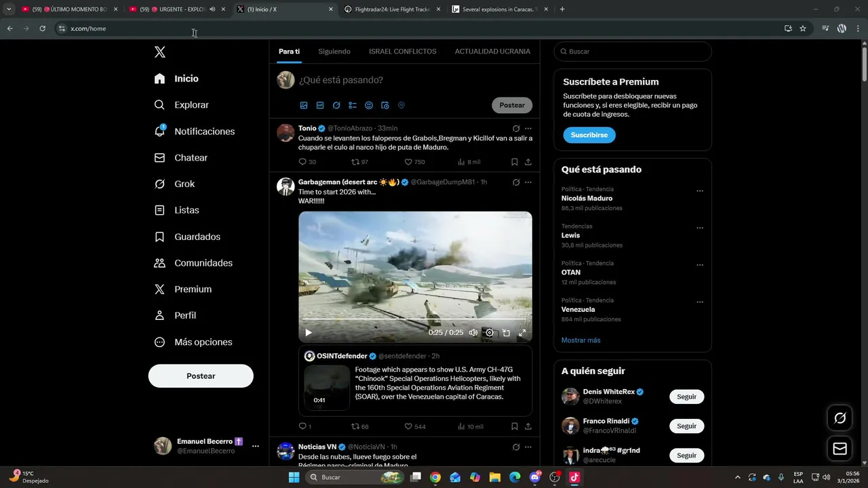Open floating messages envelope button
Screen dimensions: 868x488
click(x=840, y=449)
